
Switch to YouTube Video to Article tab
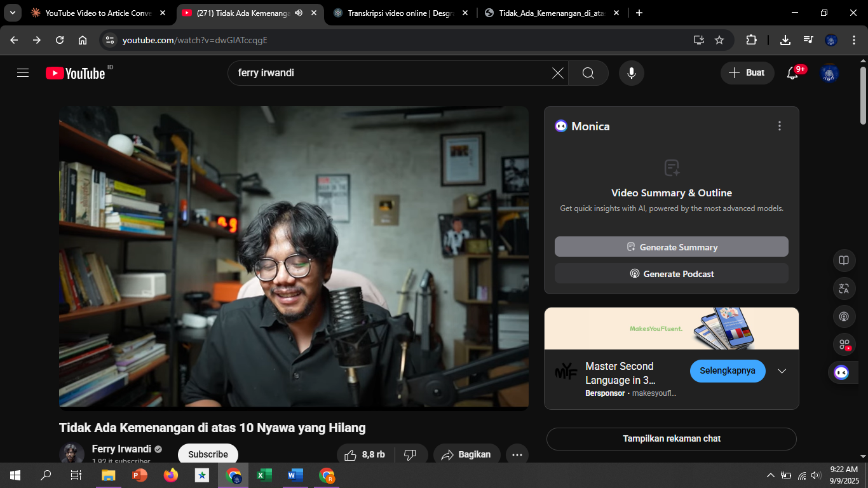coord(99,13)
